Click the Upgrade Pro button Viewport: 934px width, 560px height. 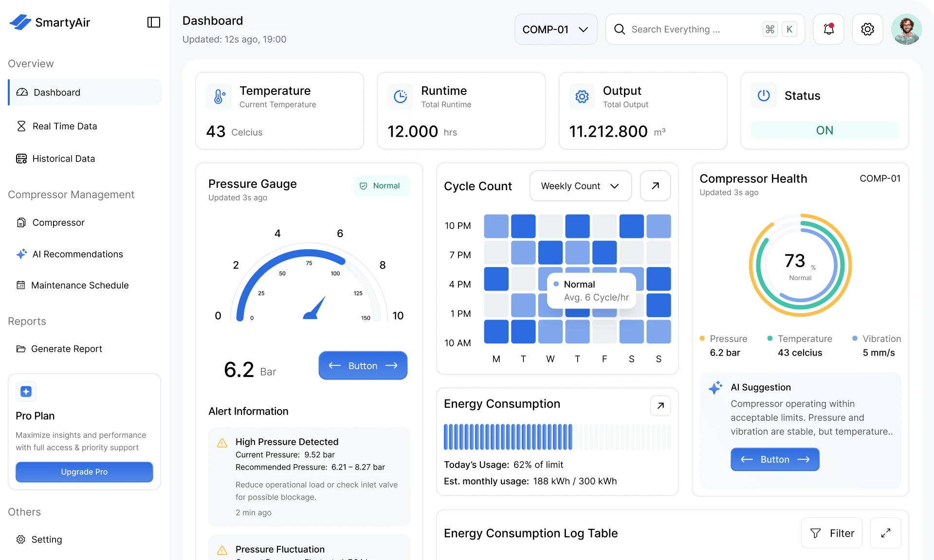[x=84, y=471]
